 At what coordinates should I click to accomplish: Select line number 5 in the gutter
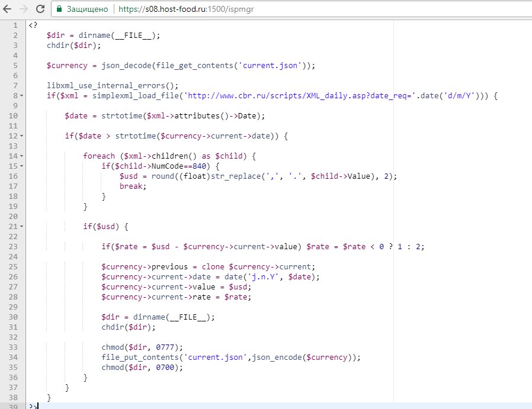15,66
